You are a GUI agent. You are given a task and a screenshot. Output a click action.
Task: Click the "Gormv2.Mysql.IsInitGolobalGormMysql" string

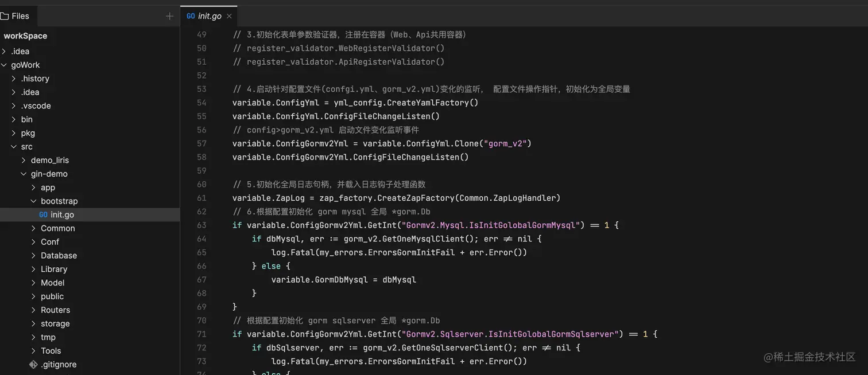(491, 225)
